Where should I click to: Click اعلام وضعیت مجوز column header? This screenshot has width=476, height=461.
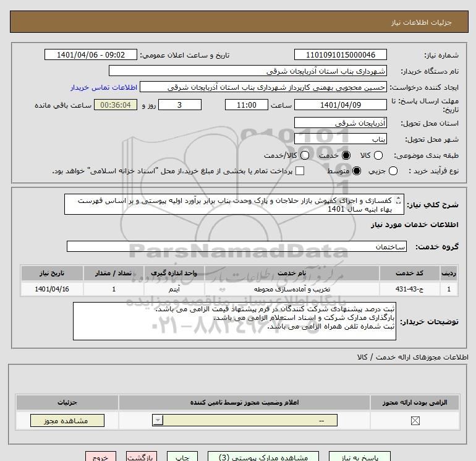coord(244,402)
